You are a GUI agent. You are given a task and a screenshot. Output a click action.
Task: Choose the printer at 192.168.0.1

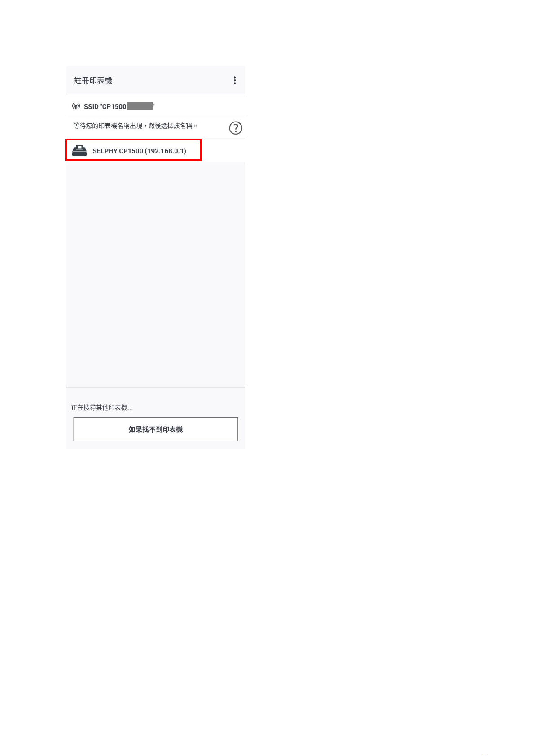(155, 150)
